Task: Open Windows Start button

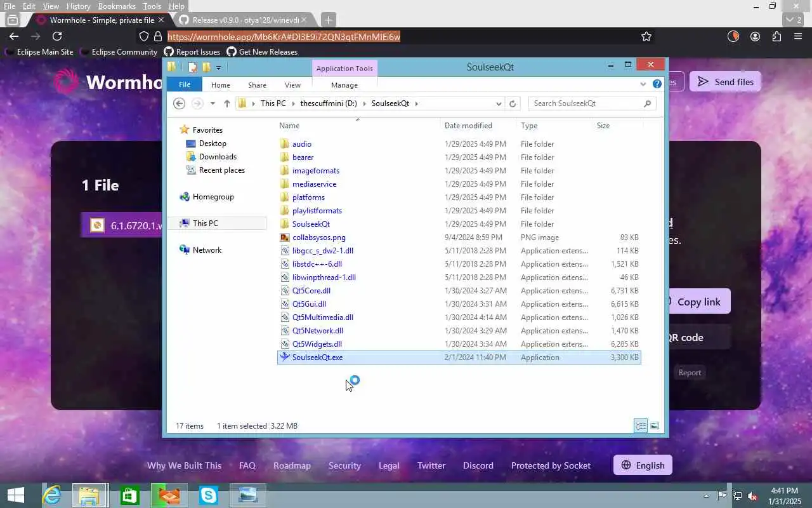Action: 15,495
